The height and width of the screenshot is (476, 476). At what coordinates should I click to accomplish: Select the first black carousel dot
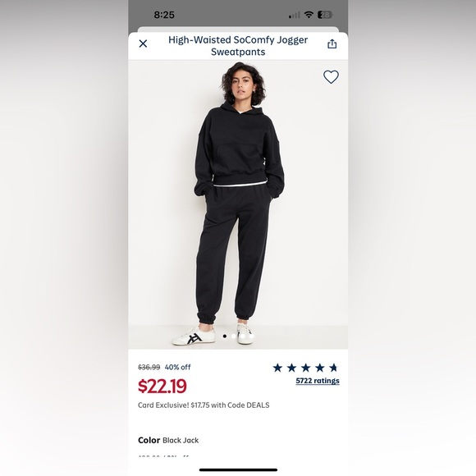225,336
